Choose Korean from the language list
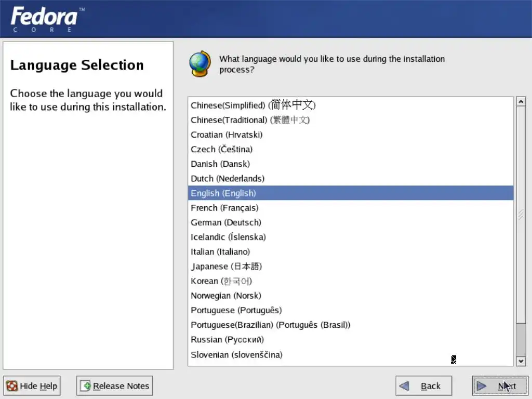Viewport: 532px width, 399px height. tap(351, 281)
